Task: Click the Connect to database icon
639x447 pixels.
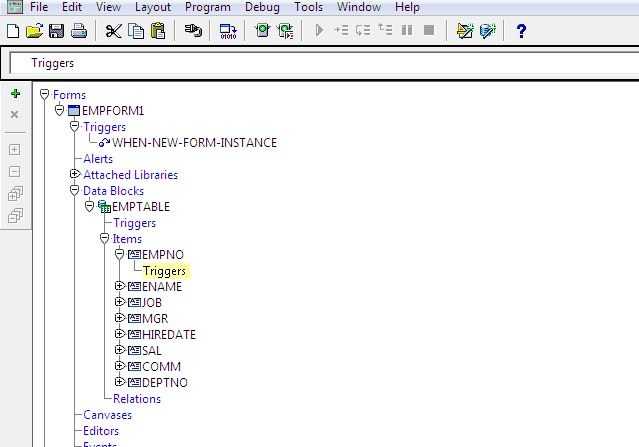Action: pyautogui.click(x=193, y=31)
